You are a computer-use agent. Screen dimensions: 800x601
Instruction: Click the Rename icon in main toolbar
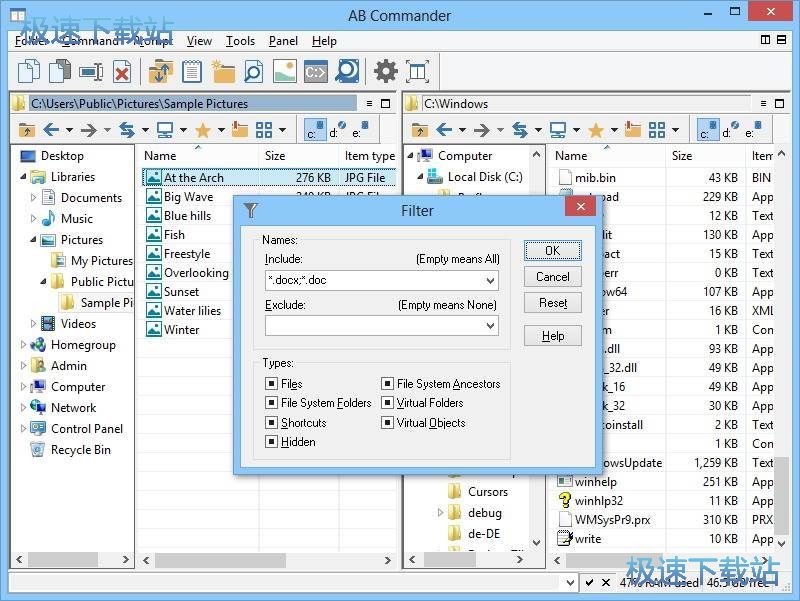click(x=91, y=71)
